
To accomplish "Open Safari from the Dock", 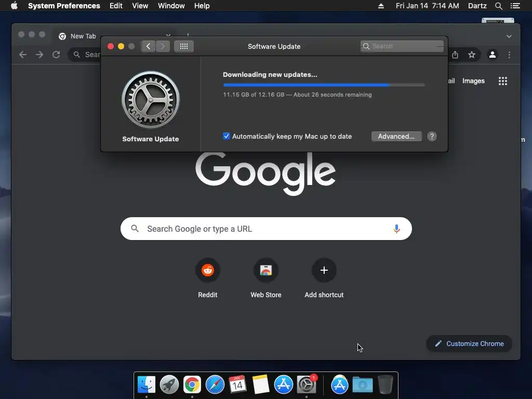I will point(215,384).
